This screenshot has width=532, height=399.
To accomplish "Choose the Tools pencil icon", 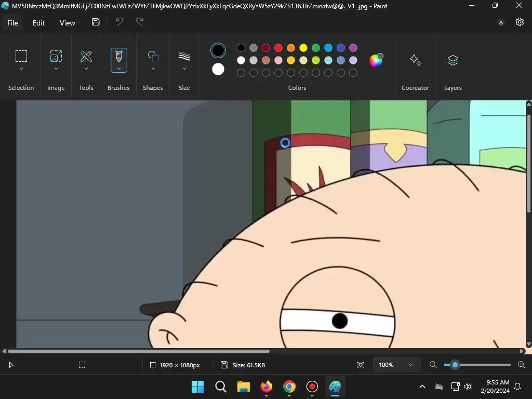I will click(86, 56).
